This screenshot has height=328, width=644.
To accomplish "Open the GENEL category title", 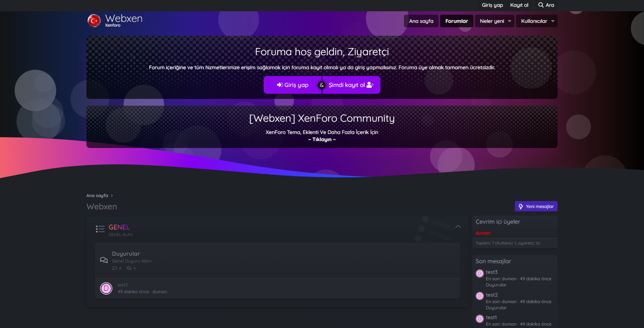I will pyautogui.click(x=119, y=227).
